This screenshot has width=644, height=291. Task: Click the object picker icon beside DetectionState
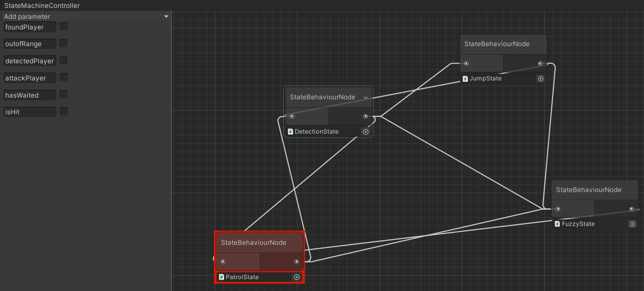[x=365, y=131]
